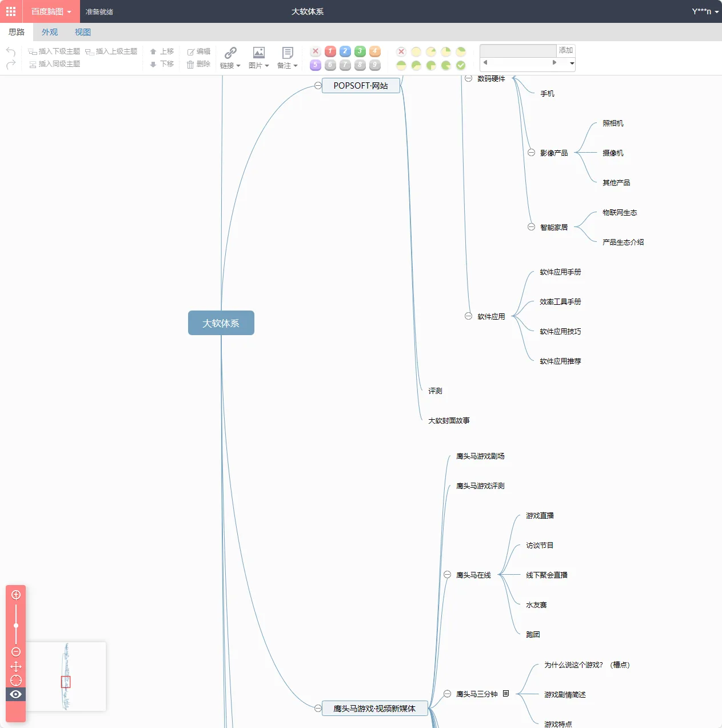Toggle the navigator eye preview
Viewport: 722px width, 728px height.
pyautogui.click(x=16, y=694)
